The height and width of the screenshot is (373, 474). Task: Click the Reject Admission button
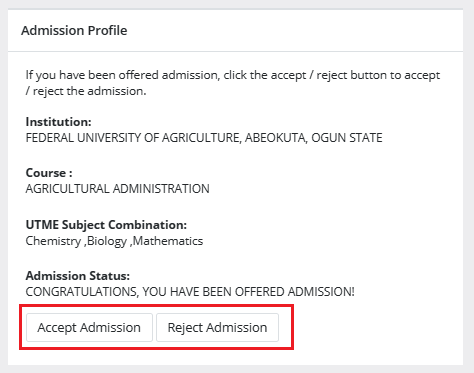(217, 327)
